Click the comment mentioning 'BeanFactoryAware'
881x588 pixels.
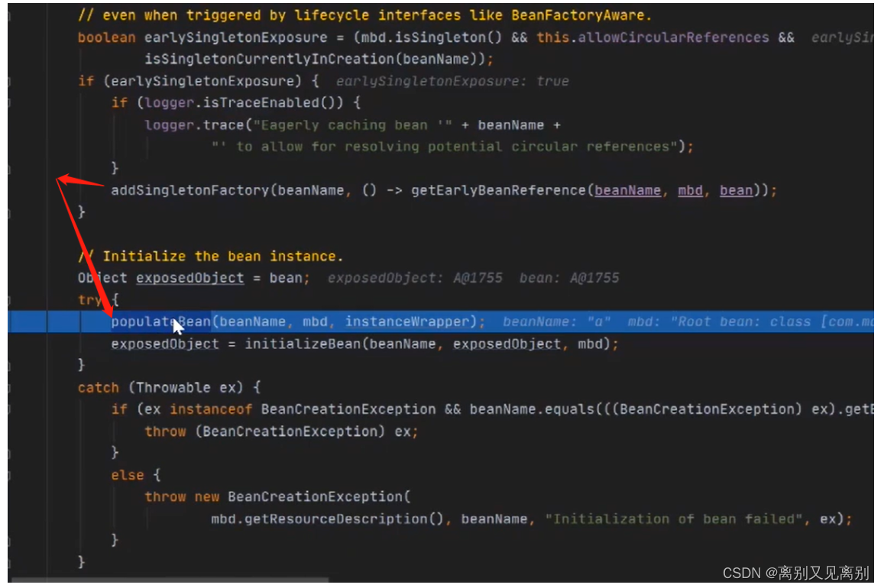pyautogui.click(x=364, y=15)
